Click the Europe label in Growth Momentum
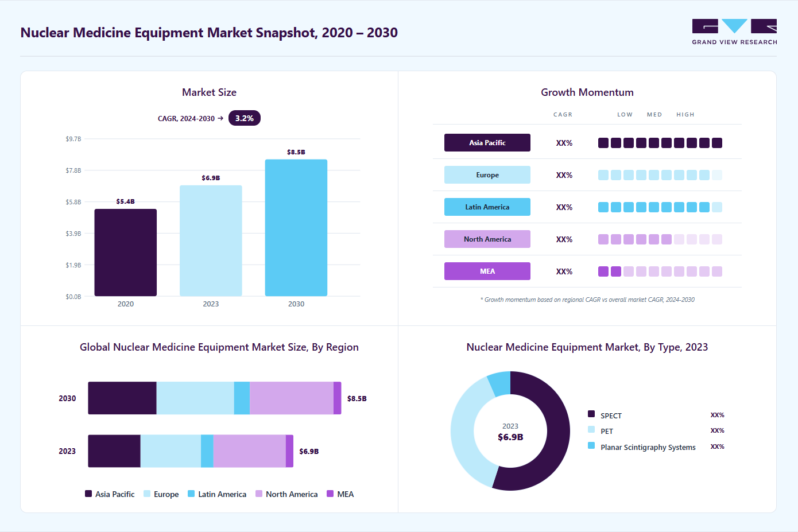This screenshot has width=798, height=532. pos(487,175)
